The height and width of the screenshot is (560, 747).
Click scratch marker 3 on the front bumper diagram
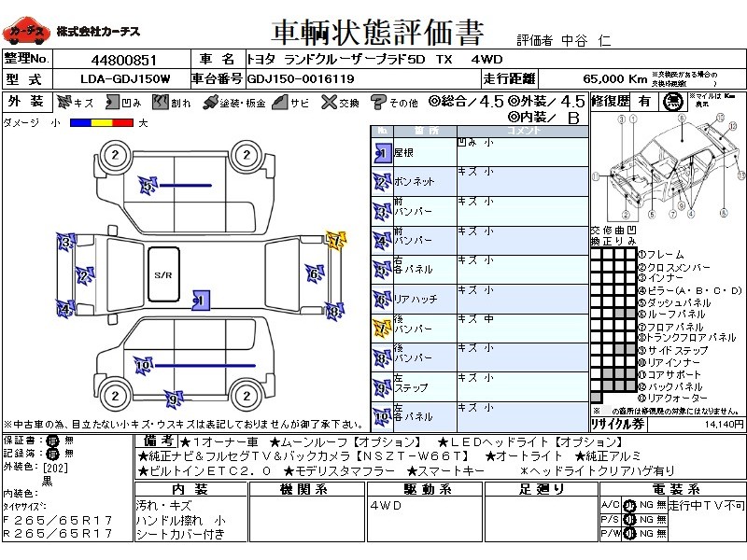pyautogui.click(x=65, y=243)
